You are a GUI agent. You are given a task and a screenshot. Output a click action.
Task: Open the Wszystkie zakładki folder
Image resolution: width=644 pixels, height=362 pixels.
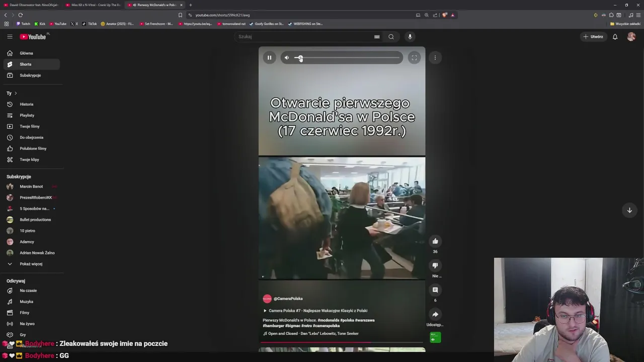click(625, 24)
